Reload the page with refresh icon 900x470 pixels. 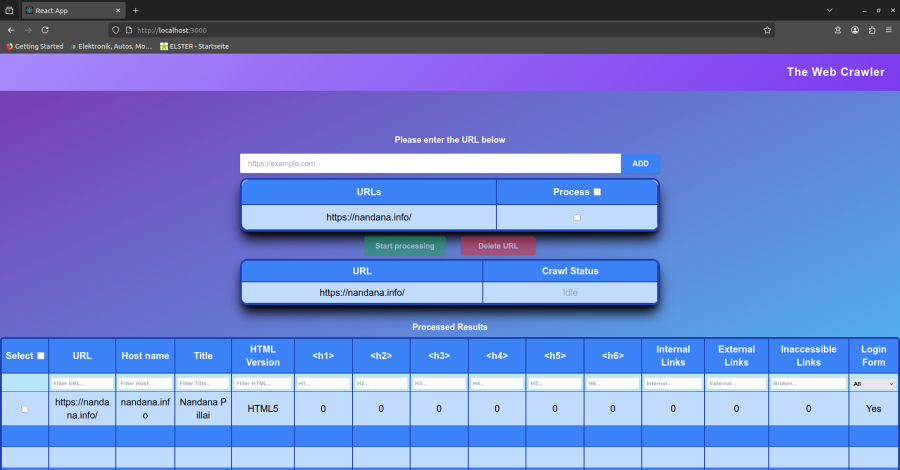[x=45, y=30]
